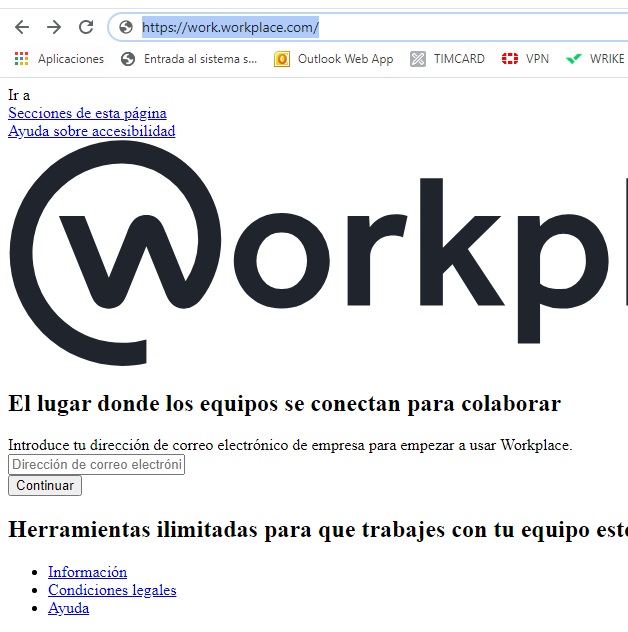Click the green WRIKE checkmark icon
Viewport: 628px width, 632px height.
(574, 59)
